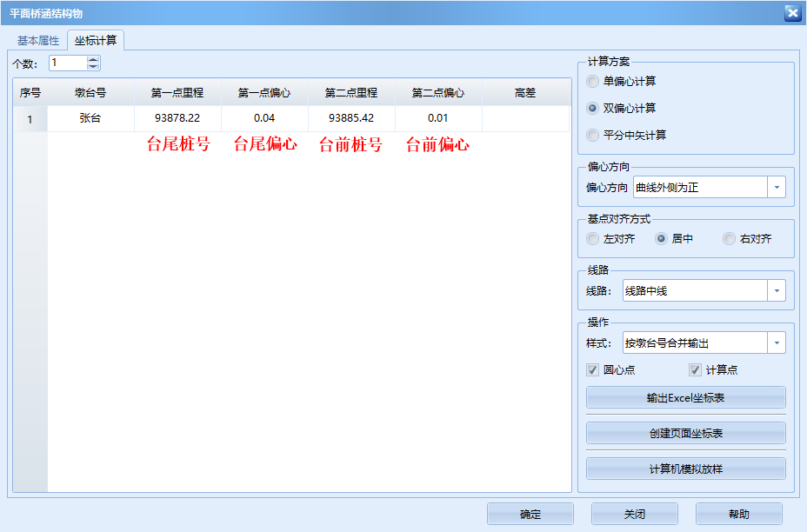Switch to the 坐标计算 tab
Screen dimensions: 807x532
[96, 38]
